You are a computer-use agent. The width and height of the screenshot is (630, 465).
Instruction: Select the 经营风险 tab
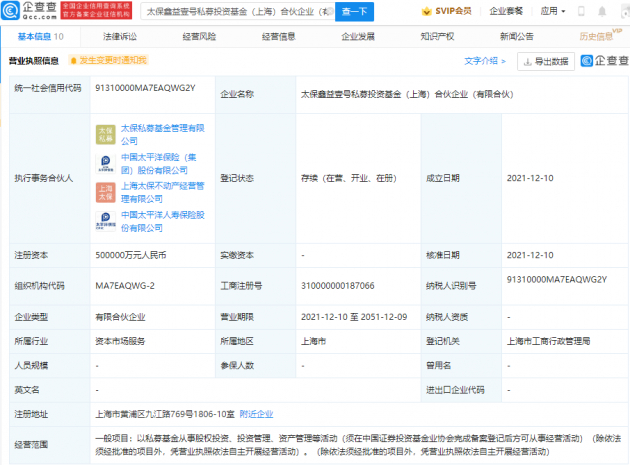[x=199, y=36]
